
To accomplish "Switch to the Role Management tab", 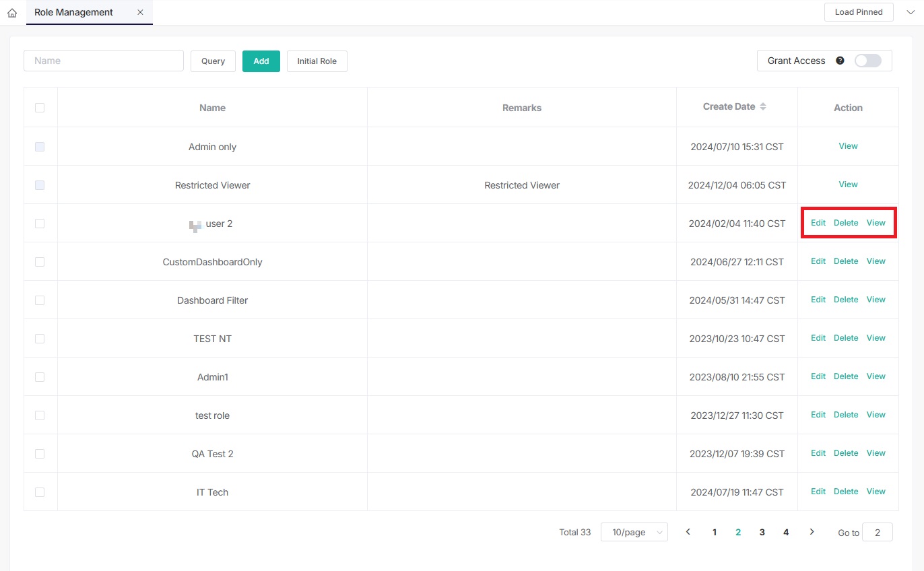I will (74, 12).
